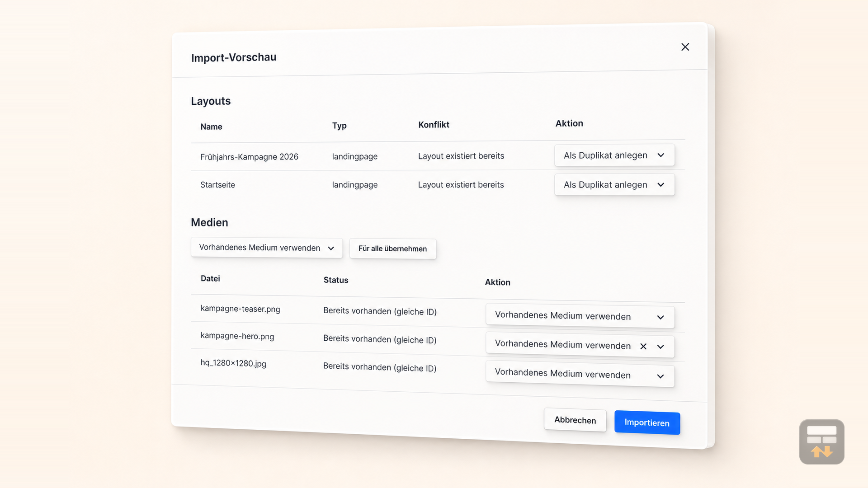Click chevron of kampagne-teaser.png action dropdown
868x488 pixels.
coord(660,317)
